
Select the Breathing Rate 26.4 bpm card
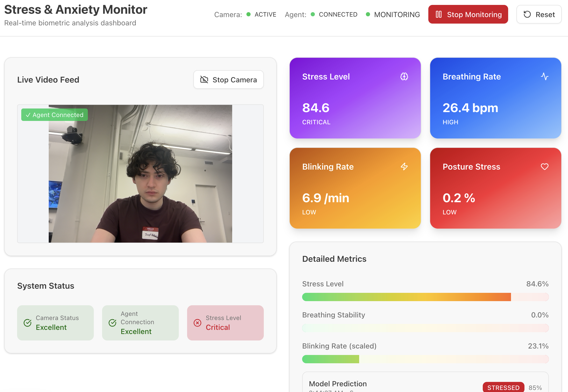(495, 98)
